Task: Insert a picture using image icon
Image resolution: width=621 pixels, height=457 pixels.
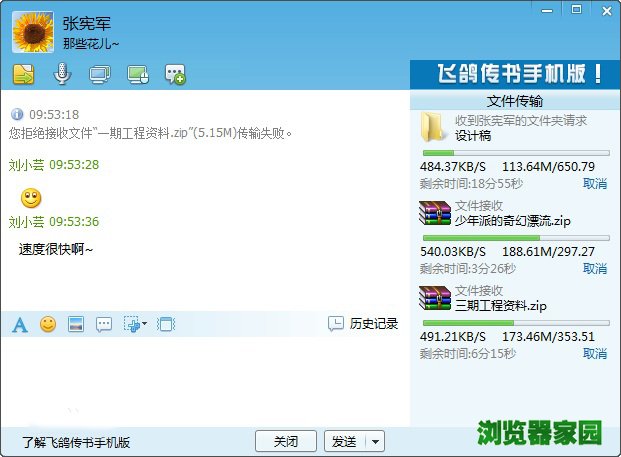Action: [75, 324]
